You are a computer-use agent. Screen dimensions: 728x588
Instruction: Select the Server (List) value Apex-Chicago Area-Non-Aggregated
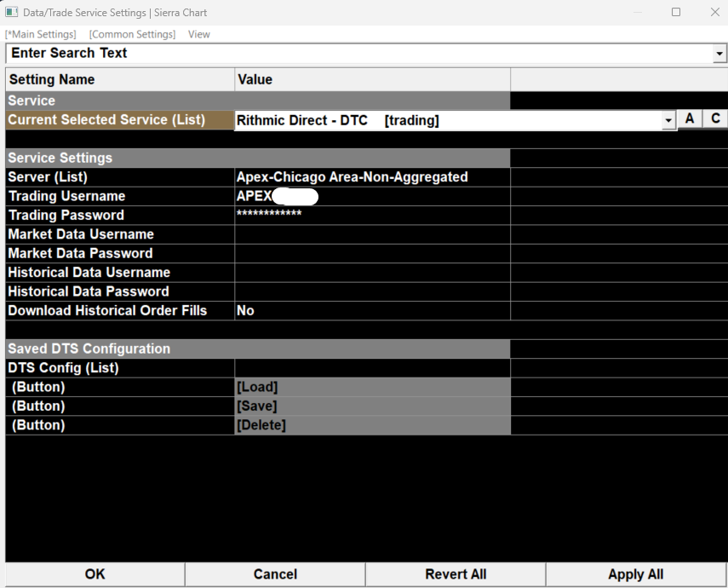pos(372,177)
